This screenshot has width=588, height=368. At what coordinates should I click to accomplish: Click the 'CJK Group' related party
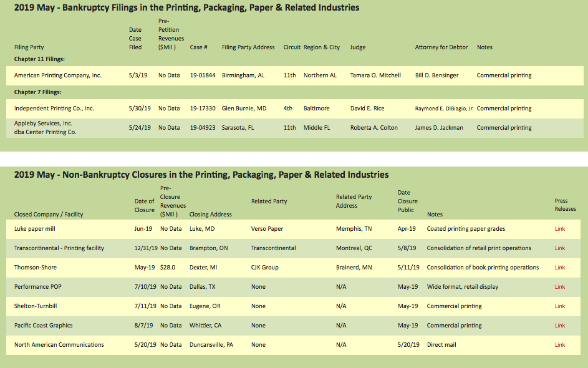265,268
